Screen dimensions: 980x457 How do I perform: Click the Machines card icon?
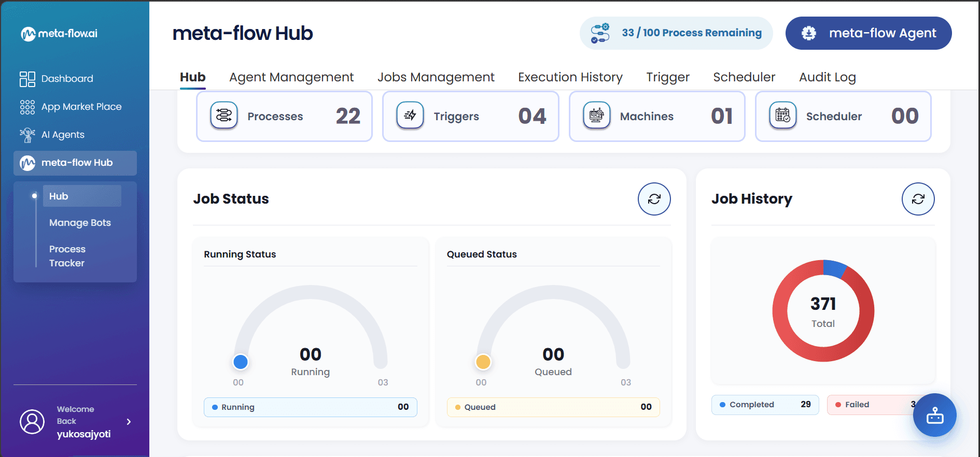(x=597, y=116)
